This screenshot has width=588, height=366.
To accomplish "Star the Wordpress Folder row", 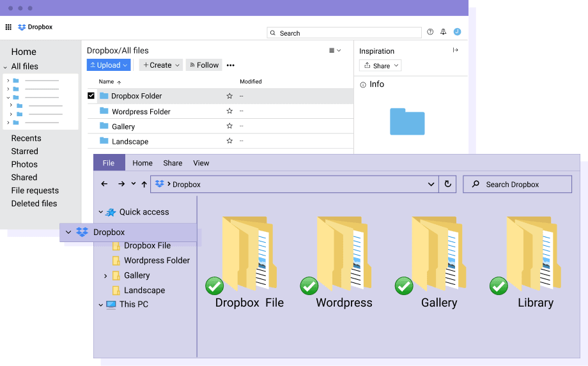I will pos(229,111).
